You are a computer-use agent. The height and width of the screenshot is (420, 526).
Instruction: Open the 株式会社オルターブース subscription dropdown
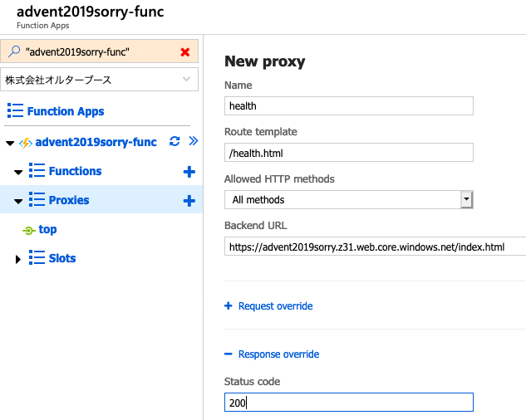[99, 80]
